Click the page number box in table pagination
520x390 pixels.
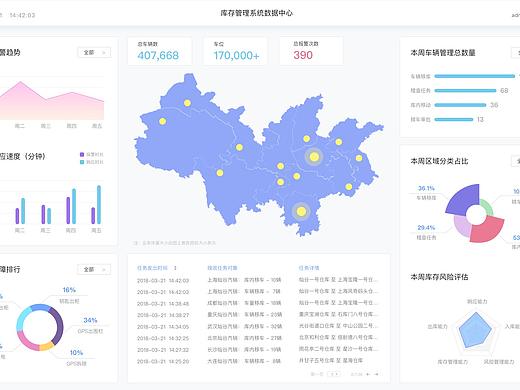point(334,374)
